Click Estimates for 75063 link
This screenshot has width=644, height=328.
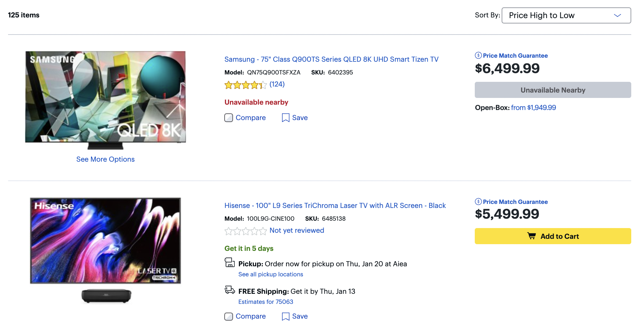pyautogui.click(x=266, y=302)
